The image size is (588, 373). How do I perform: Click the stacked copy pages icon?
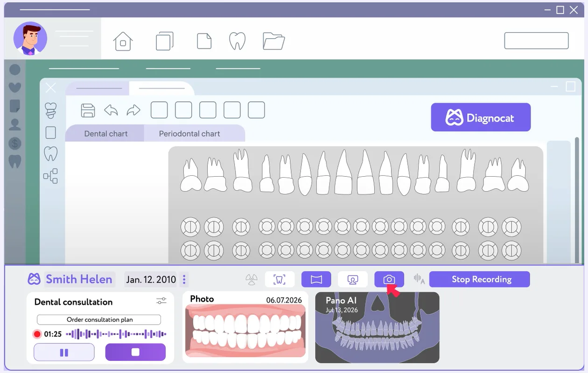[x=165, y=41]
